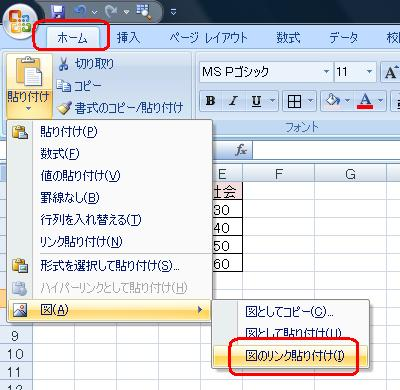This screenshot has width=400, height=390.
Task: Select column F header
Action: click(x=279, y=174)
